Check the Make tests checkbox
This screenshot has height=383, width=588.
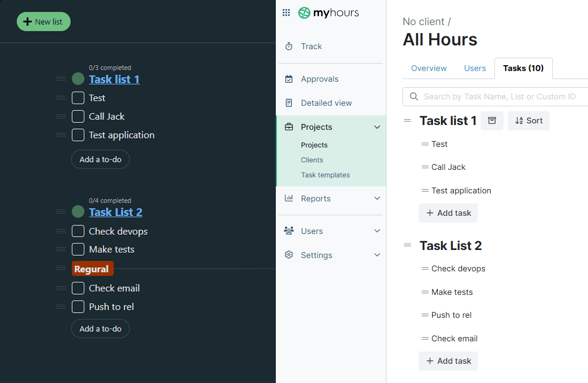[x=78, y=249]
